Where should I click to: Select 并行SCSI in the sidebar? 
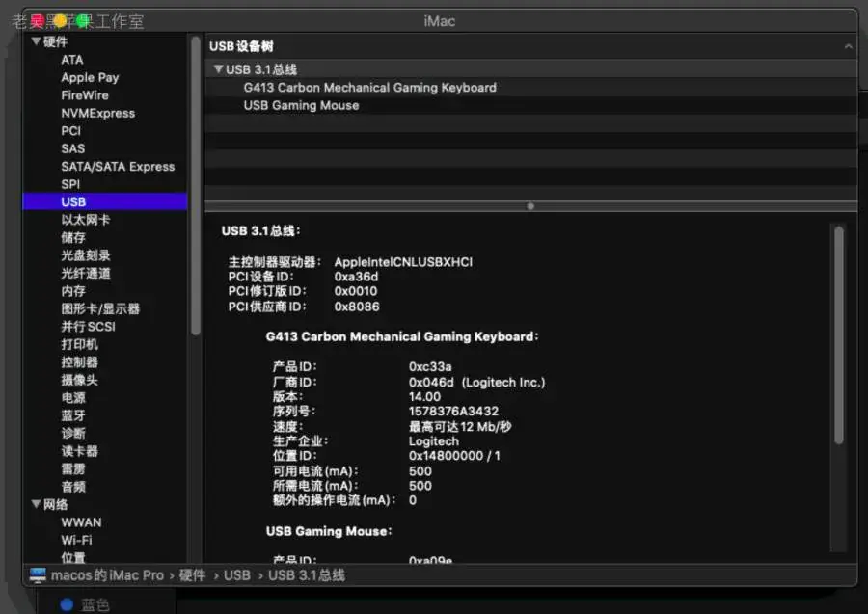point(88,327)
